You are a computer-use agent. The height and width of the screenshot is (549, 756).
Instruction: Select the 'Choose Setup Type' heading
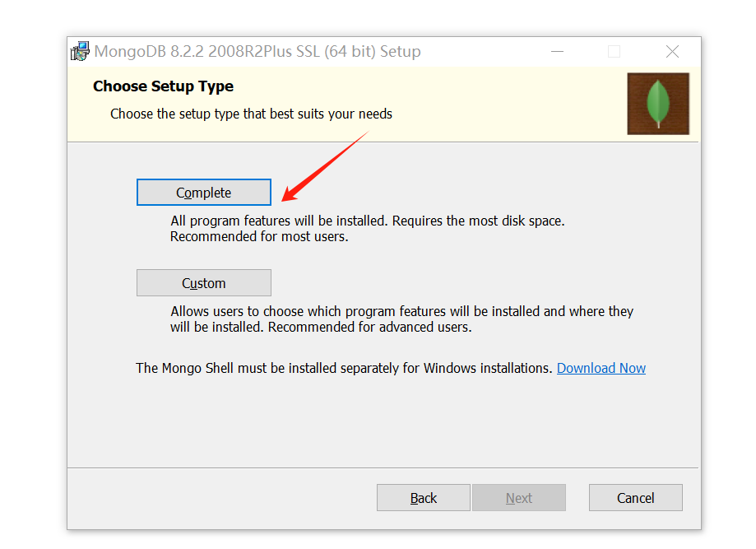[163, 86]
